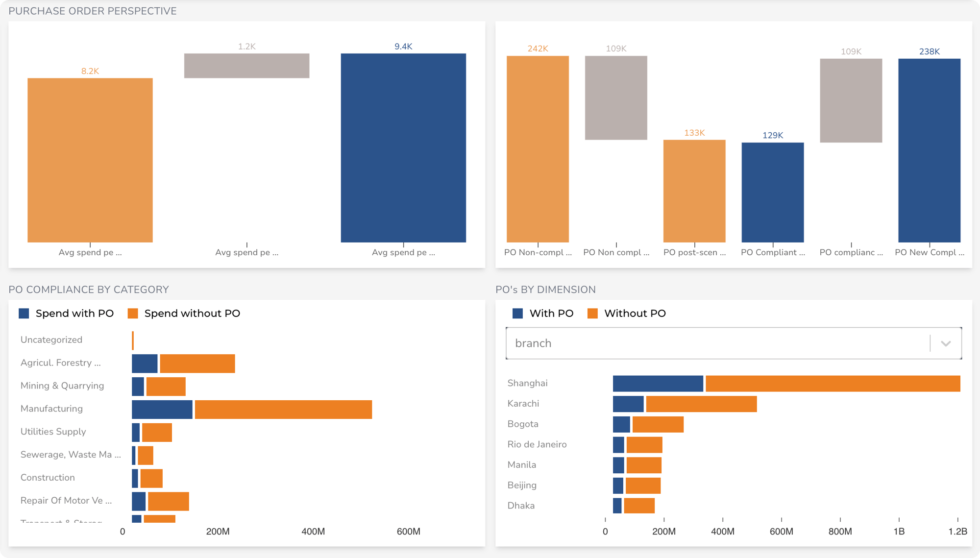Select the 9.4K blue average spend bar
The image size is (980, 558).
pos(403,148)
